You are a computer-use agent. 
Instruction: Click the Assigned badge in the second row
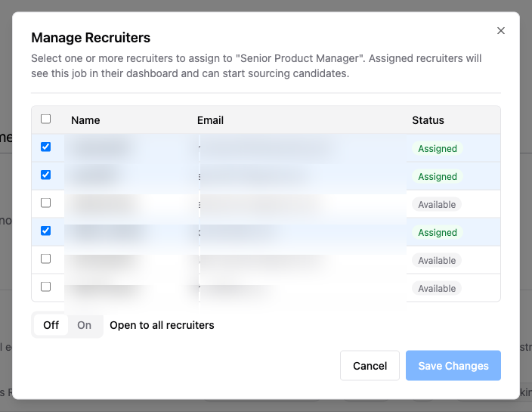[438, 176]
